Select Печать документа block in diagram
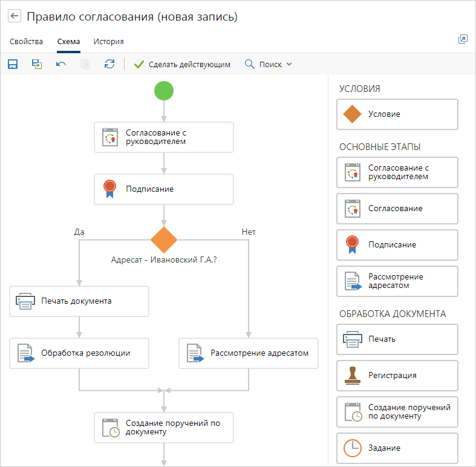476x467 pixels. point(79,301)
